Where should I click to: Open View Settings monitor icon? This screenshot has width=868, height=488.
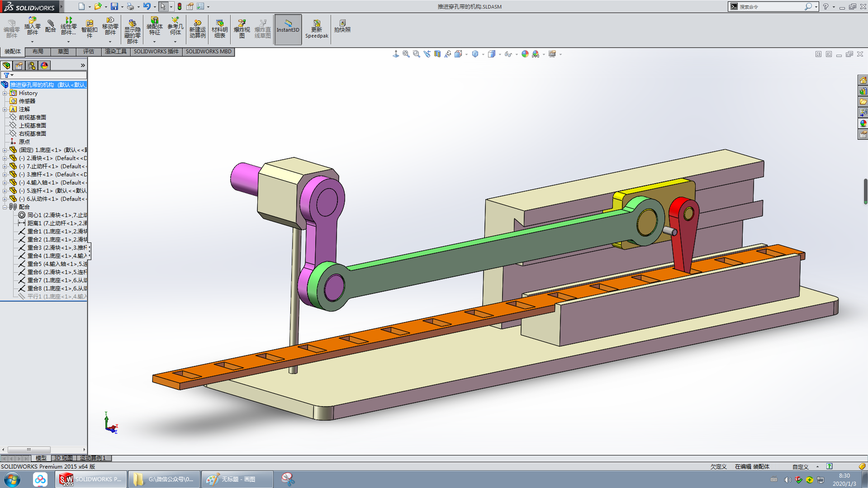tap(552, 54)
